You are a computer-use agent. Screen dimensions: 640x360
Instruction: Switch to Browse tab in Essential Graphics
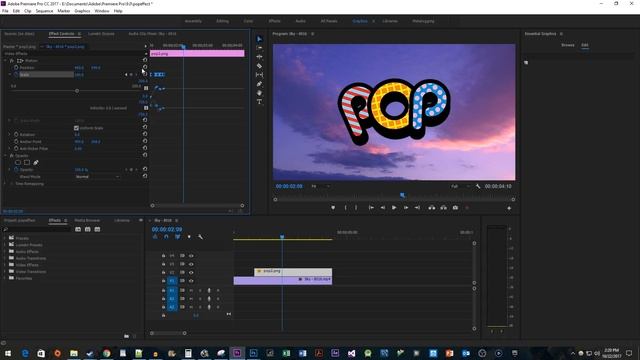pyautogui.click(x=568, y=45)
